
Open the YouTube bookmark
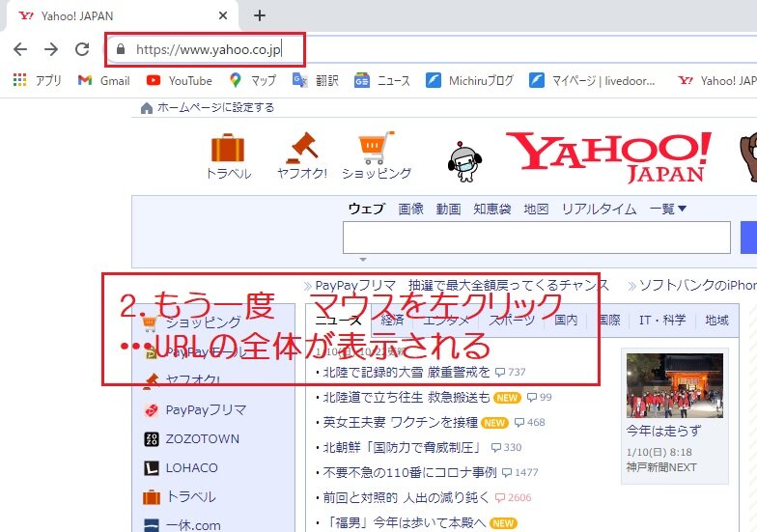pos(180,81)
